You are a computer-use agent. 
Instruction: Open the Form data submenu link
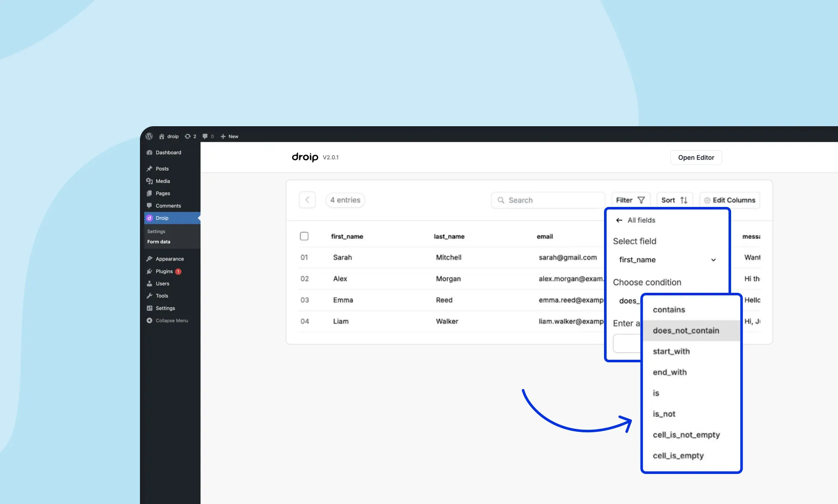(159, 242)
